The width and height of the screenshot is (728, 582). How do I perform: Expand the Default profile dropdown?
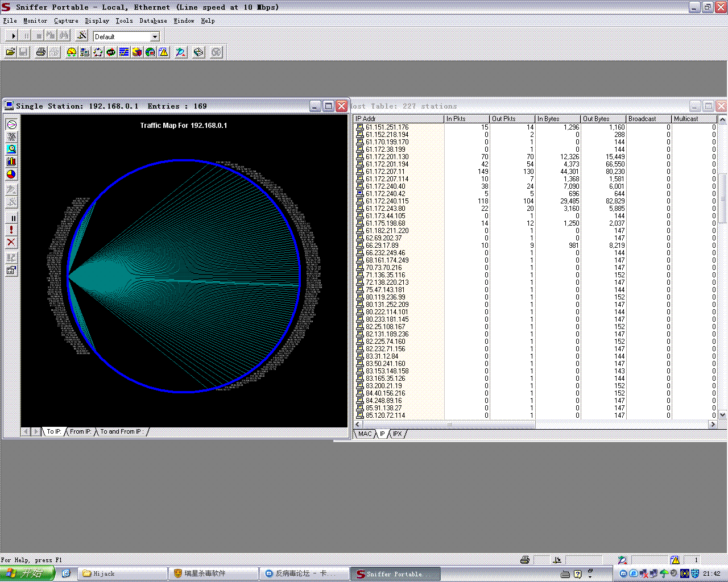(155, 36)
